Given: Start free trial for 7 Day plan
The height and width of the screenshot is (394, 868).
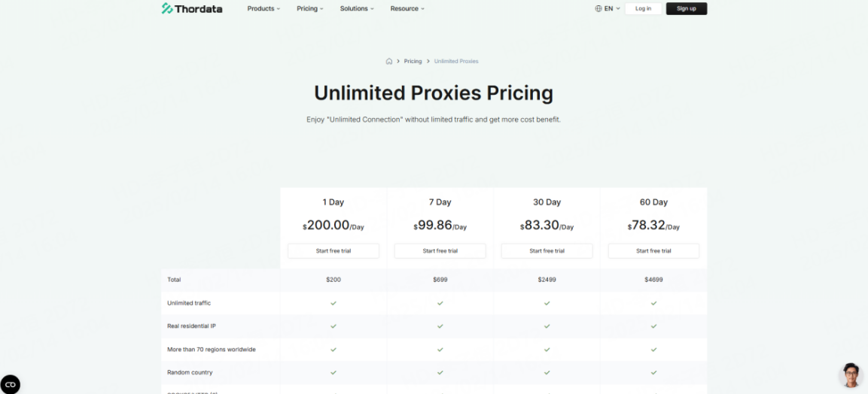Looking at the screenshot, I should [x=440, y=251].
